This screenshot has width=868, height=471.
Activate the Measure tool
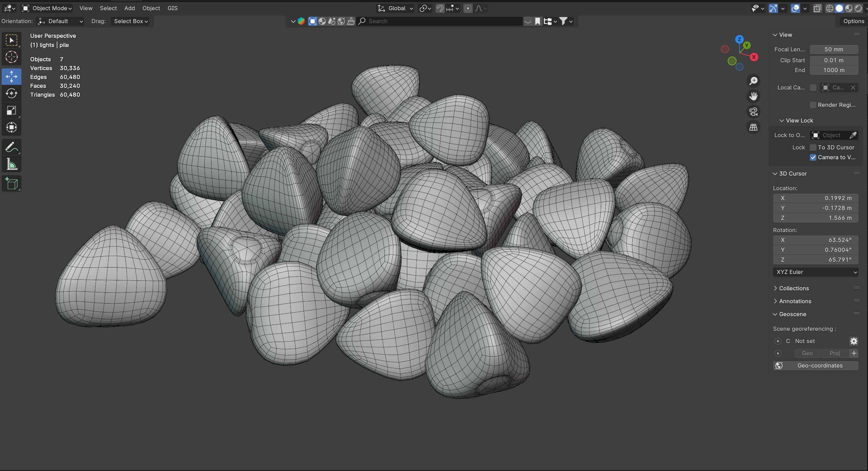click(11, 165)
